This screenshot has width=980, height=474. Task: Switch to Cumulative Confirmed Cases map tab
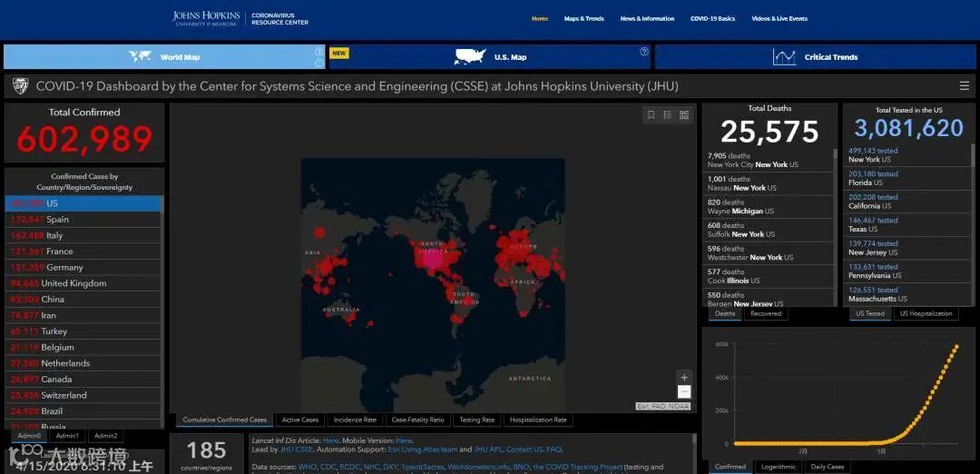(x=224, y=420)
